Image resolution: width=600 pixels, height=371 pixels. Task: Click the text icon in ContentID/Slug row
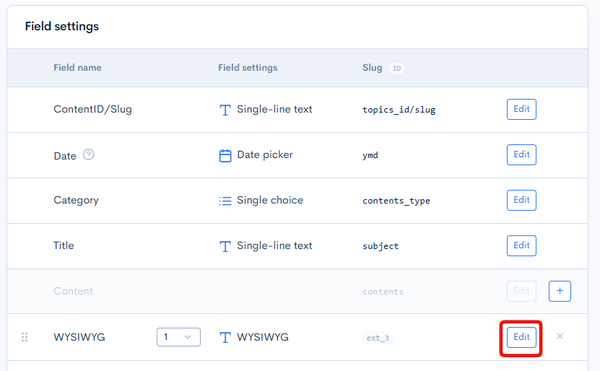click(x=225, y=110)
